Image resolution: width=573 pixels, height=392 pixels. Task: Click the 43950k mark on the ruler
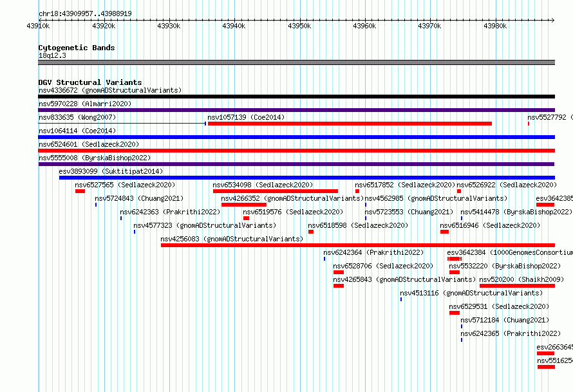click(x=299, y=26)
